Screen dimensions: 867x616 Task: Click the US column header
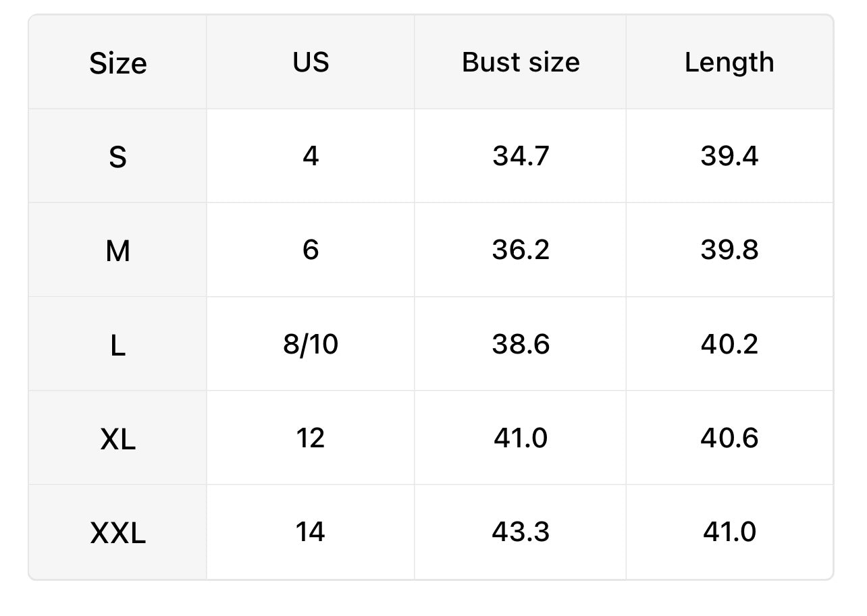point(311,62)
